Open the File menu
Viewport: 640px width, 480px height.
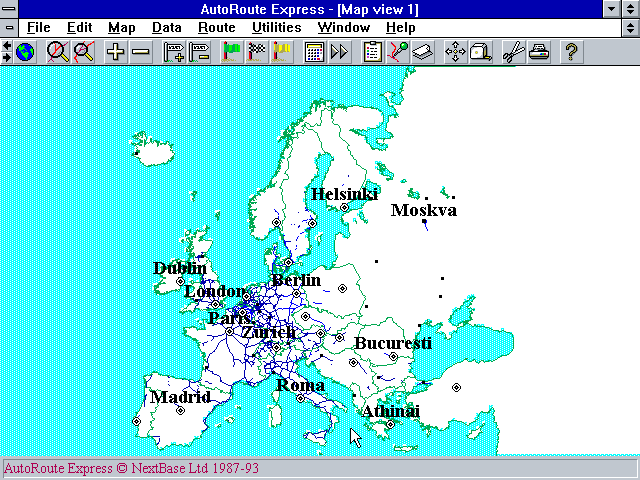[38, 27]
